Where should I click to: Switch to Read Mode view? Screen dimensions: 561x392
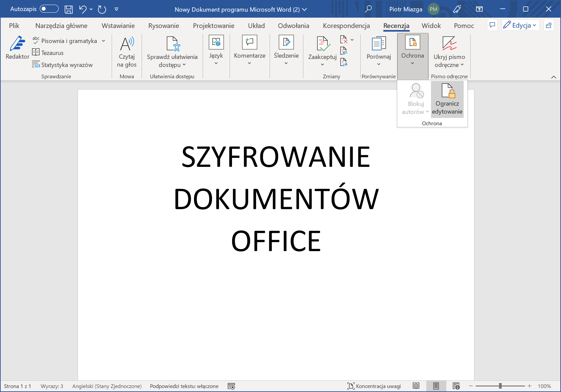click(416, 386)
